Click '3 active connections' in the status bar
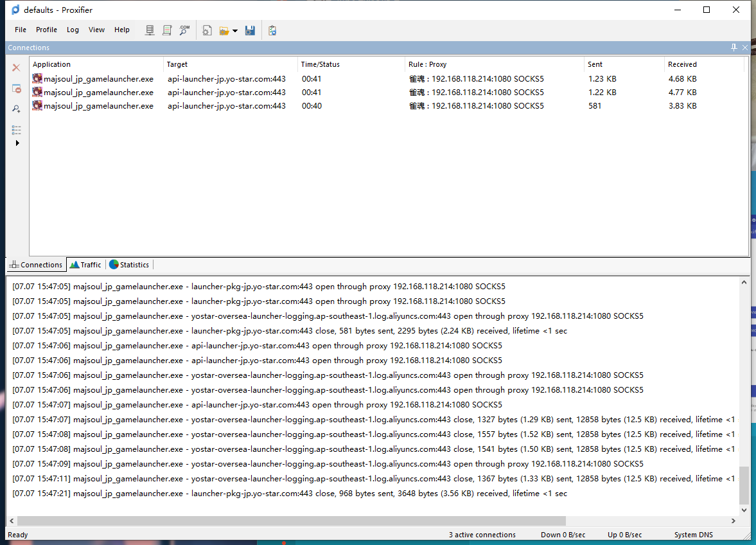 (482, 534)
